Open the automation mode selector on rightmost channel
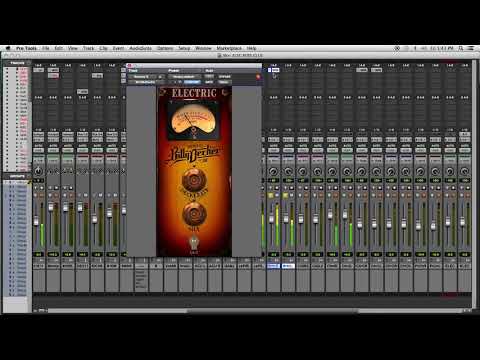 [464, 150]
